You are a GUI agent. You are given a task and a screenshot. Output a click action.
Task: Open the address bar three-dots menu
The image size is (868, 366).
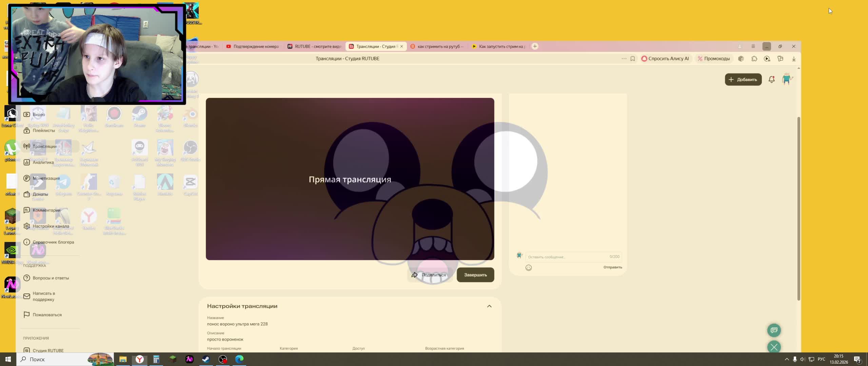click(624, 59)
